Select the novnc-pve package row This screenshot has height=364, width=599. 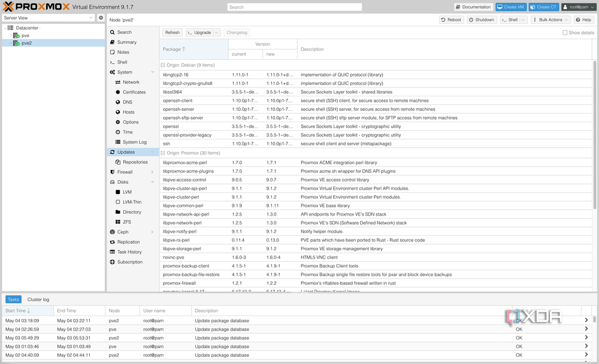coord(376,257)
